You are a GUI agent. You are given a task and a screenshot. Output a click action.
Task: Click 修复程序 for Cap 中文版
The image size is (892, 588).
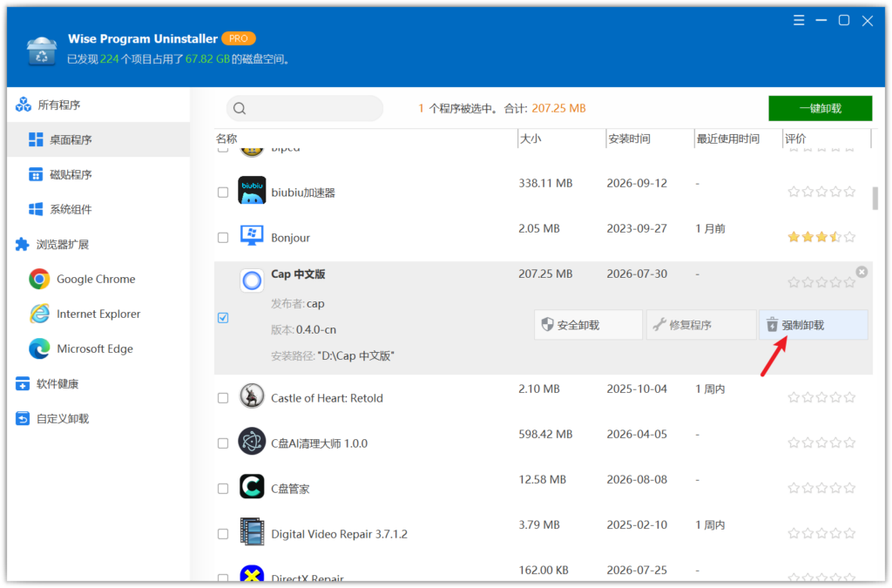click(x=701, y=325)
